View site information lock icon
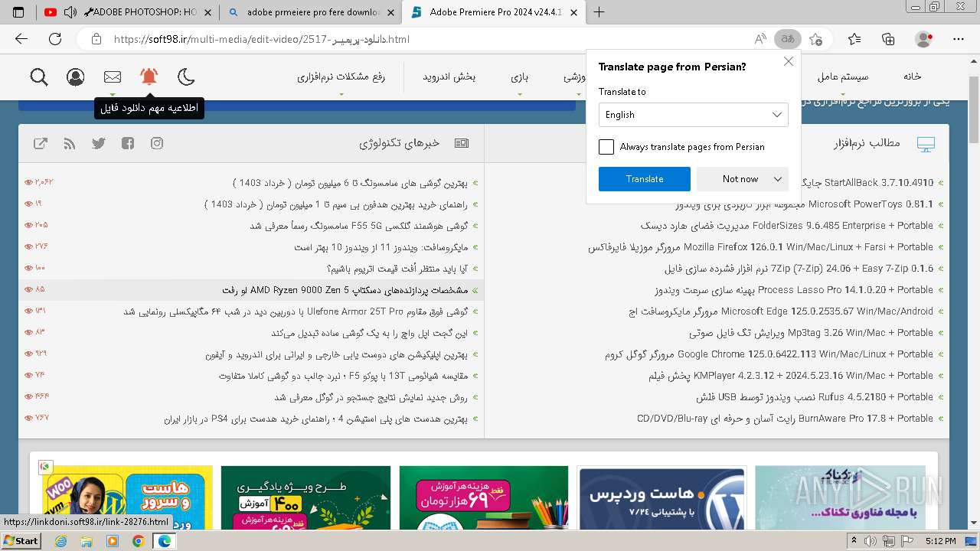The height and width of the screenshot is (551, 980). 96,39
